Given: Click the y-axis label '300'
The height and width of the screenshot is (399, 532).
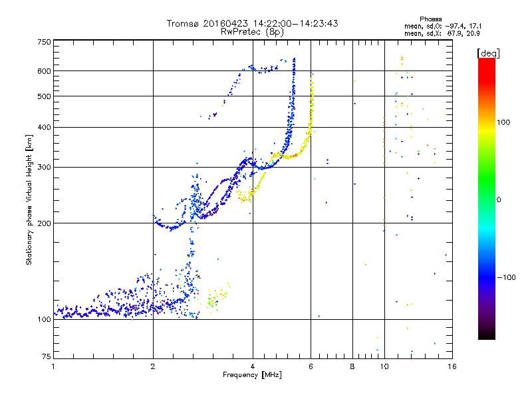Looking at the screenshot, I should point(44,167).
